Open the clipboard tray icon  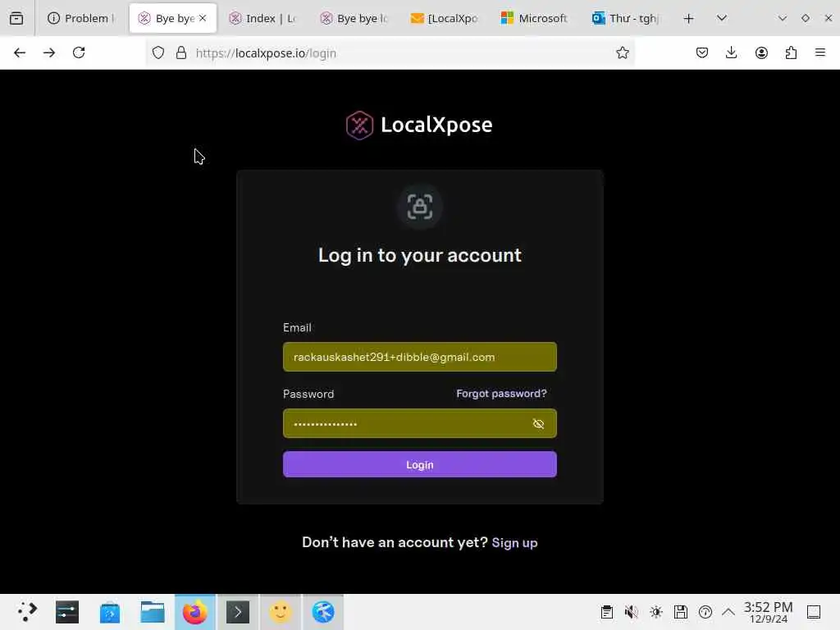pyautogui.click(x=606, y=612)
